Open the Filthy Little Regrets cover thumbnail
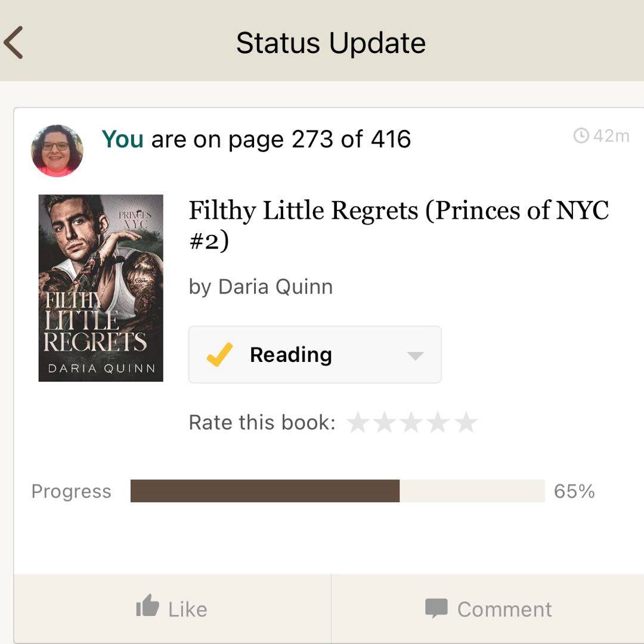The image size is (644, 644). tap(101, 288)
